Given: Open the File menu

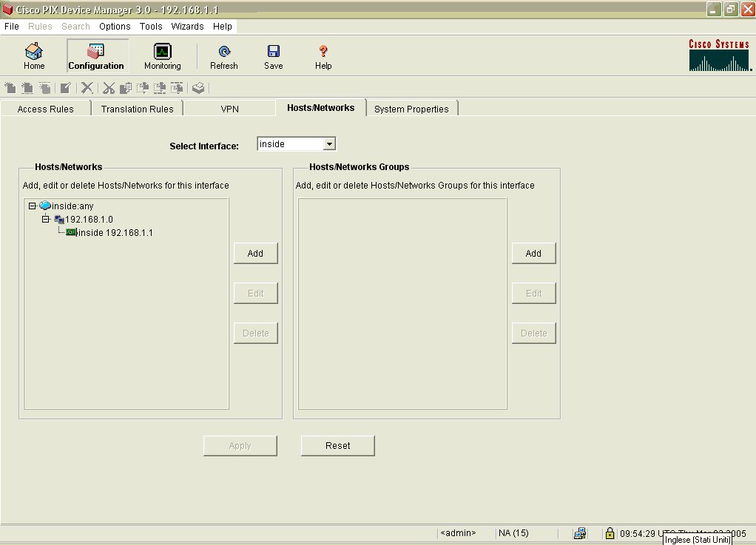Looking at the screenshot, I should pyautogui.click(x=12, y=27).
